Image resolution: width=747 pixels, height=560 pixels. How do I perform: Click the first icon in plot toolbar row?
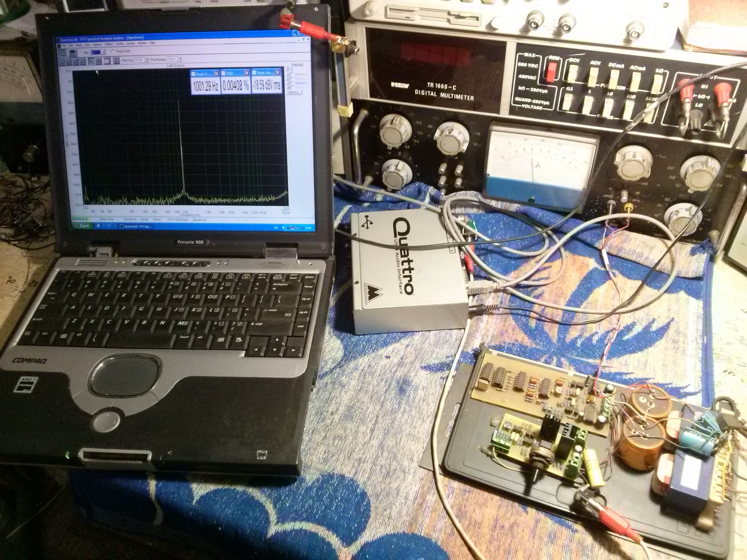click(61, 61)
